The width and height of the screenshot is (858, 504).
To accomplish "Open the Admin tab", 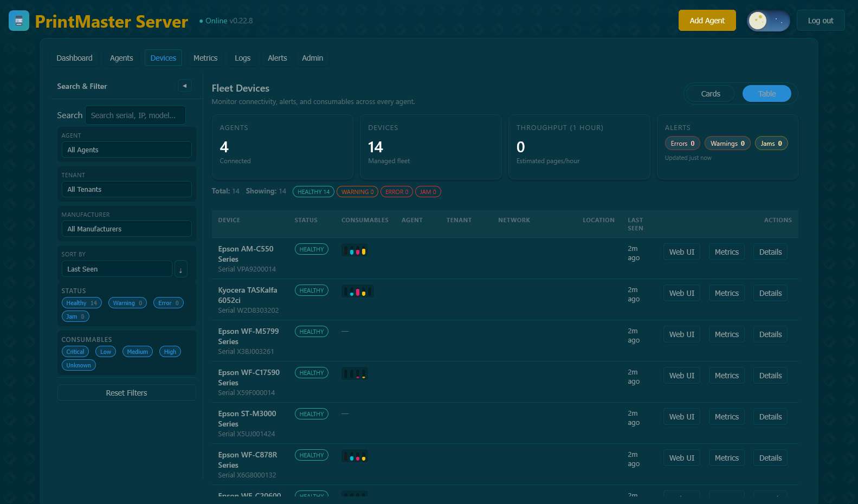I will (x=313, y=58).
